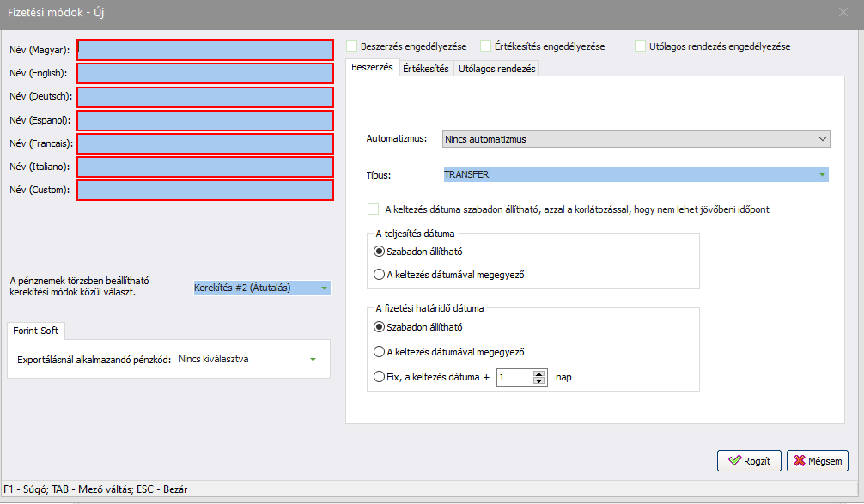Check Utólagos rendezés engedélyezése option
The width and height of the screenshot is (864, 504).
[641, 46]
